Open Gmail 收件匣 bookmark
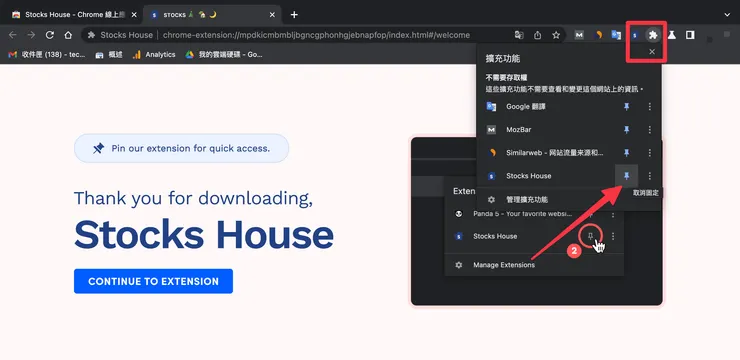Screen dimensions: 740x360 point(47,55)
